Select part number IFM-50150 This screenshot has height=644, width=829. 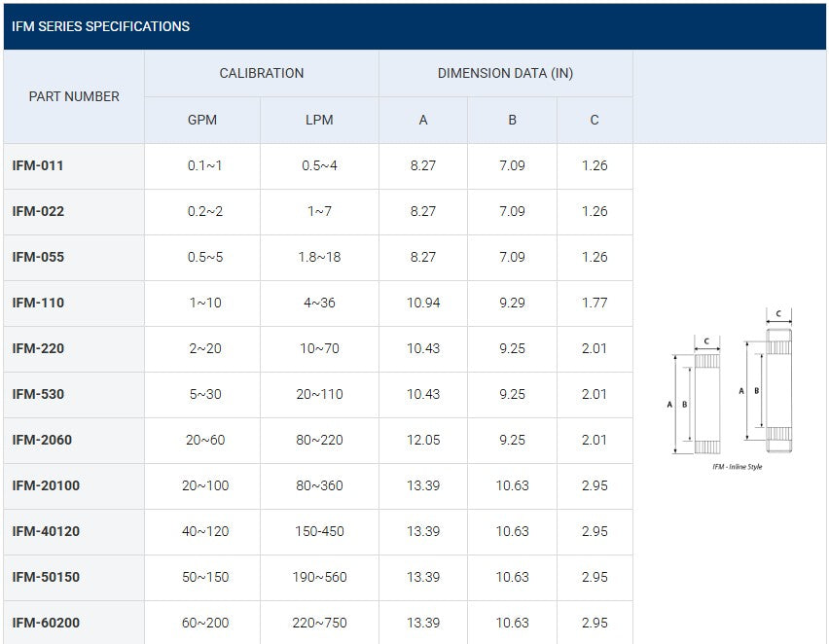click(46, 577)
